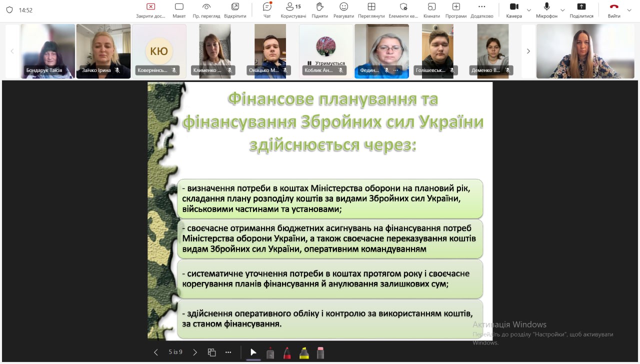Screen dimensions: 640x364
Task: Expand the microphone options dropdown arrow
Action: pyautogui.click(x=562, y=10)
